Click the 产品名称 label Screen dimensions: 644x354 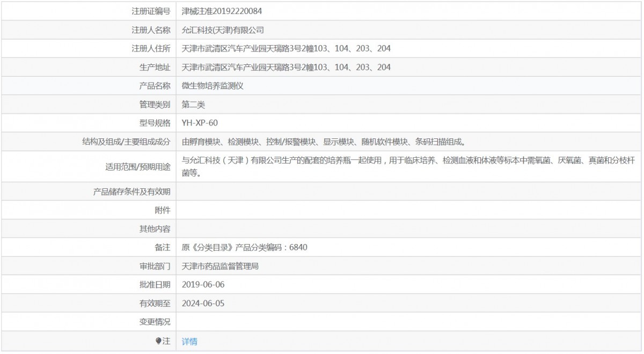[x=155, y=86]
